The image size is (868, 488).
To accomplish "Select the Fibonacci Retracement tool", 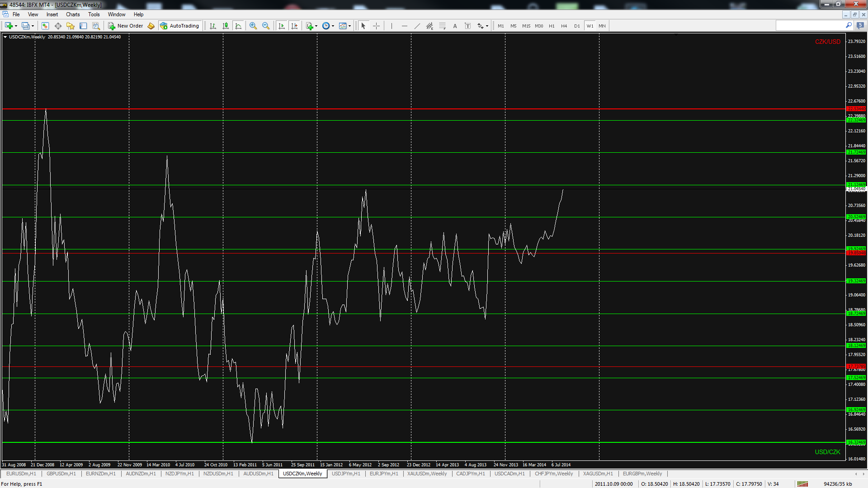I will coord(443,26).
